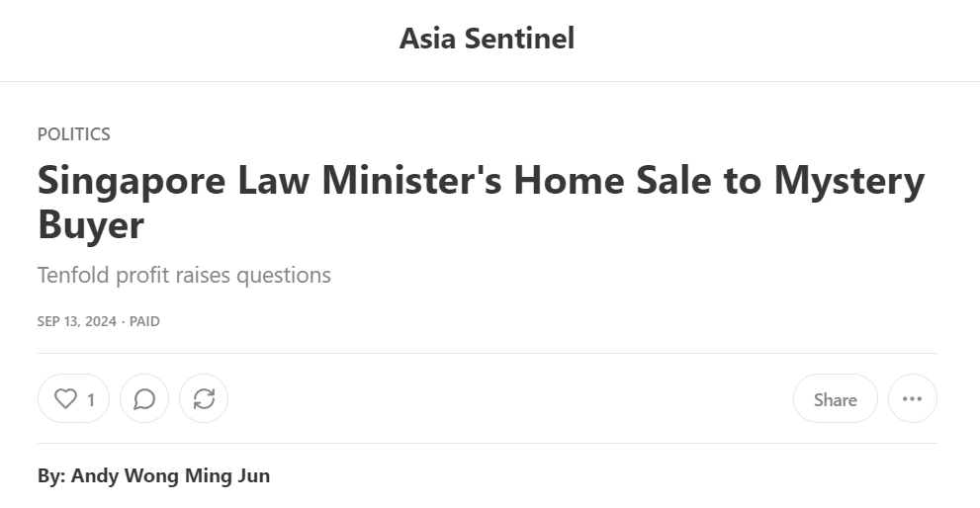Click the subtitle "Tenfold profit raises questions"

click(x=184, y=276)
